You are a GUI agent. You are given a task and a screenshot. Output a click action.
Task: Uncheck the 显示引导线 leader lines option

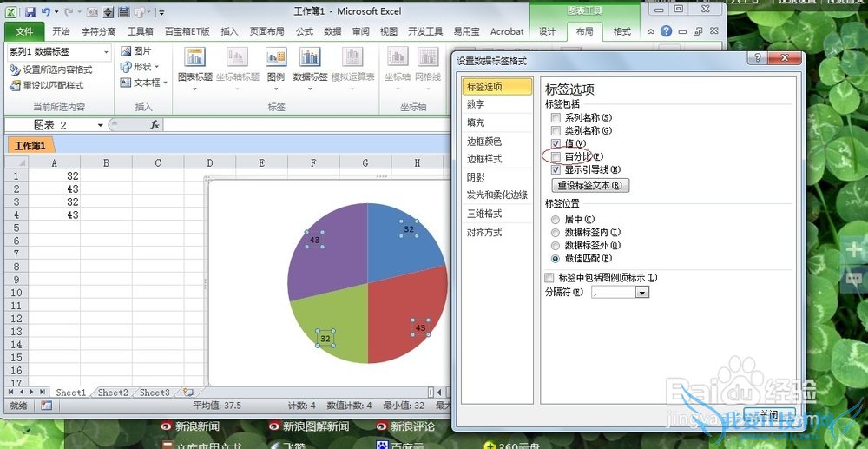[x=556, y=169]
